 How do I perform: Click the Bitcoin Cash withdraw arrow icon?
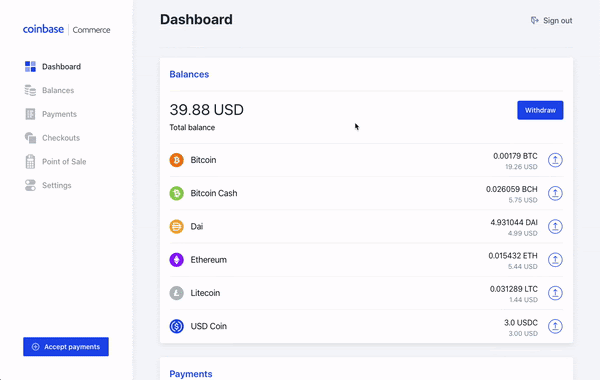coord(555,193)
